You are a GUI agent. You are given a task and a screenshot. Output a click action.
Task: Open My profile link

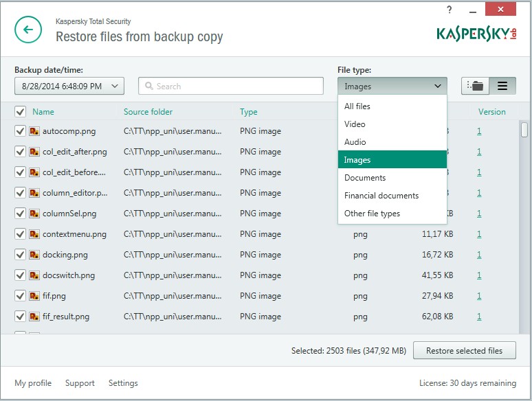[x=33, y=383]
